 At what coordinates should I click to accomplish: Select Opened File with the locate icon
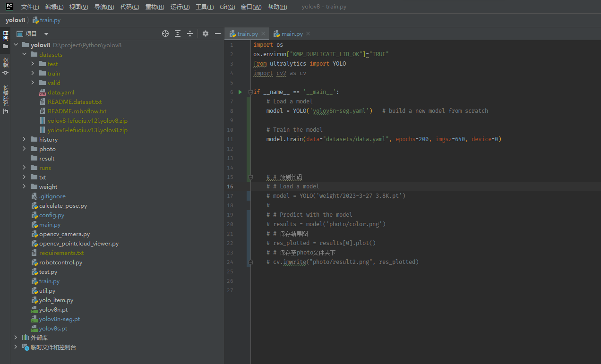[x=165, y=34]
